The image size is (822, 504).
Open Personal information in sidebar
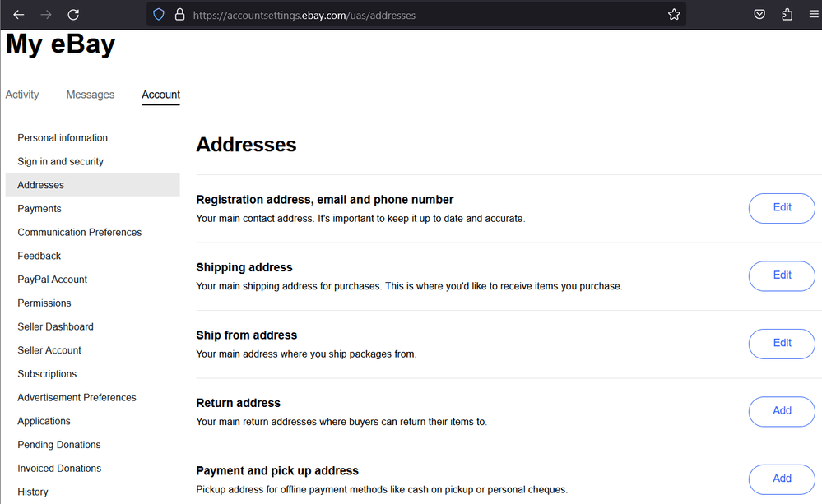(x=63, y=138)
